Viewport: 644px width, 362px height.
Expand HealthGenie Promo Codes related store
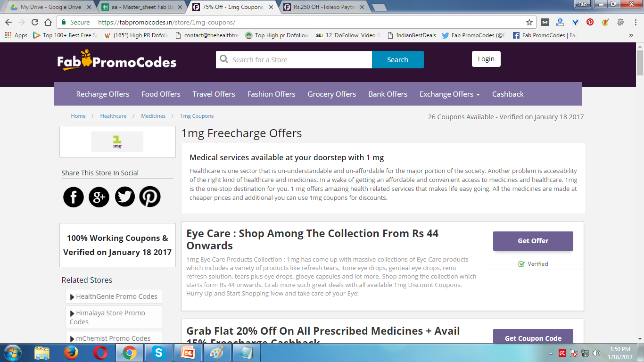(114, 296)
